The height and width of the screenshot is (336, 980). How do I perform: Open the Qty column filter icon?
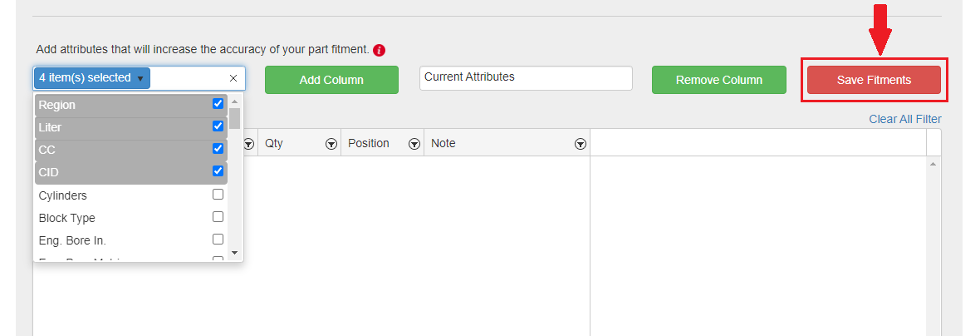[x=331, y=144]
